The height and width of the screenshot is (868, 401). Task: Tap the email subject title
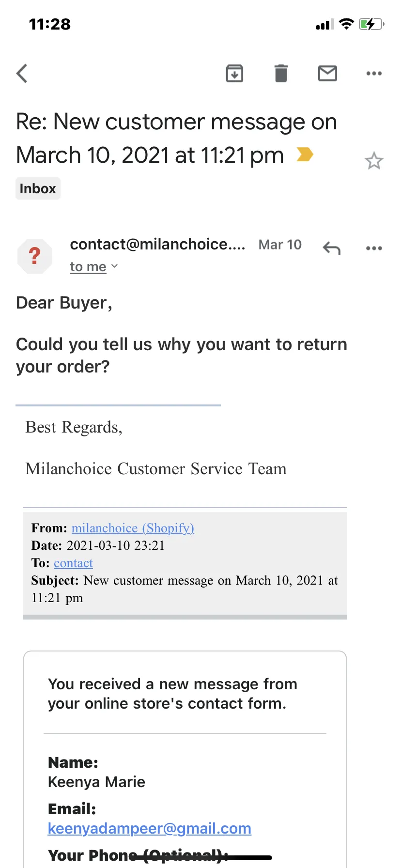(176, 139)
